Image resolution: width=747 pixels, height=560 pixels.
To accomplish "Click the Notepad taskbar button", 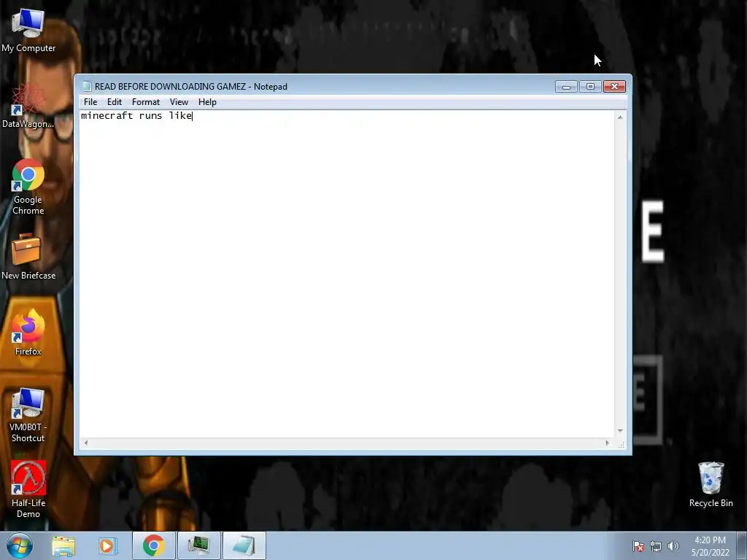I will point(244,545).
